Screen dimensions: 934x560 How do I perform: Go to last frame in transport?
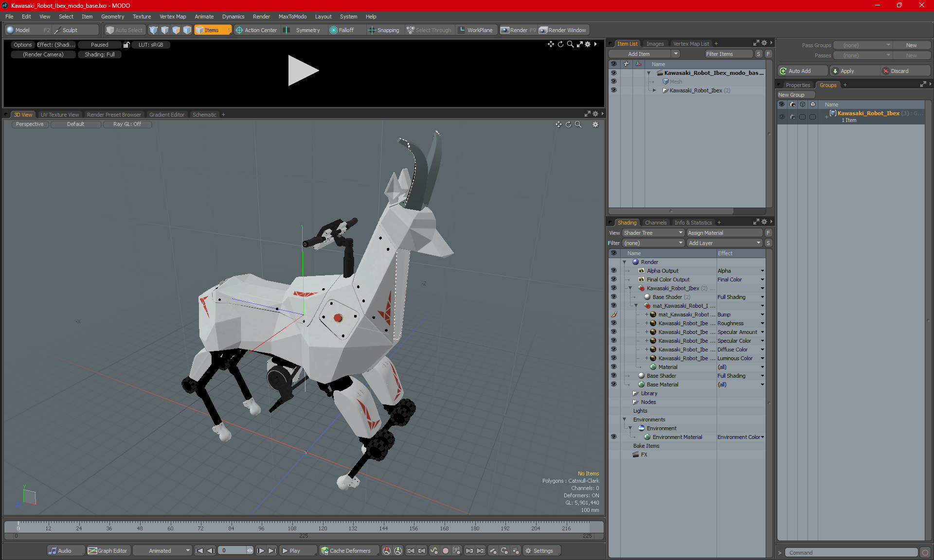point(272,551)
